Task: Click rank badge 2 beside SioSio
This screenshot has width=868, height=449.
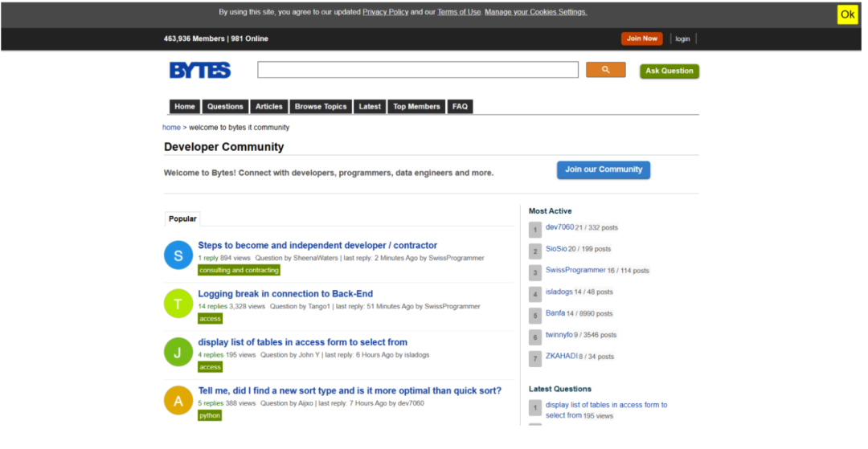Action: point(534,251)
